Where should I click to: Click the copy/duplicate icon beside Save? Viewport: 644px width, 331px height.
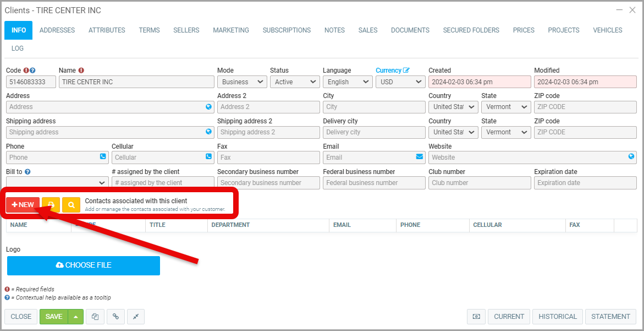tap(95, 317)
